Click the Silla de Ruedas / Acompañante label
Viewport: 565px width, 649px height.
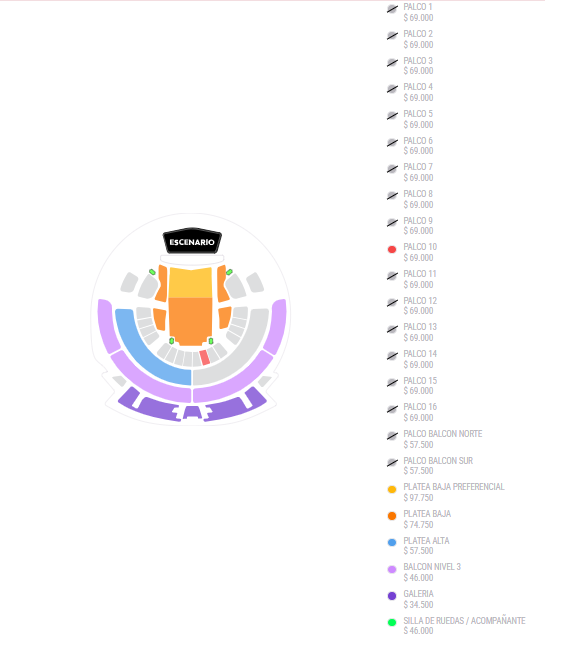[x=464, y=621]
